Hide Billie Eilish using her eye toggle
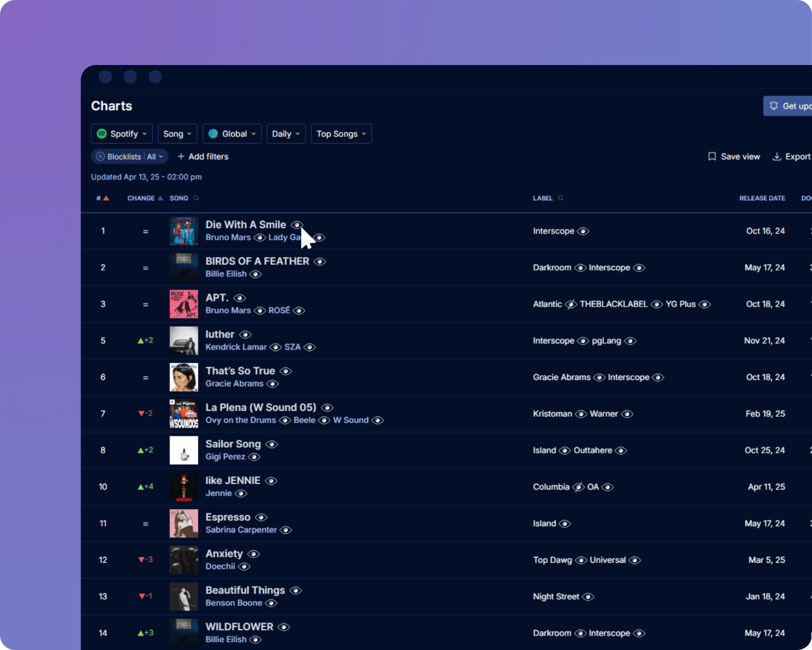812x650 pixels. coord(256,274)
